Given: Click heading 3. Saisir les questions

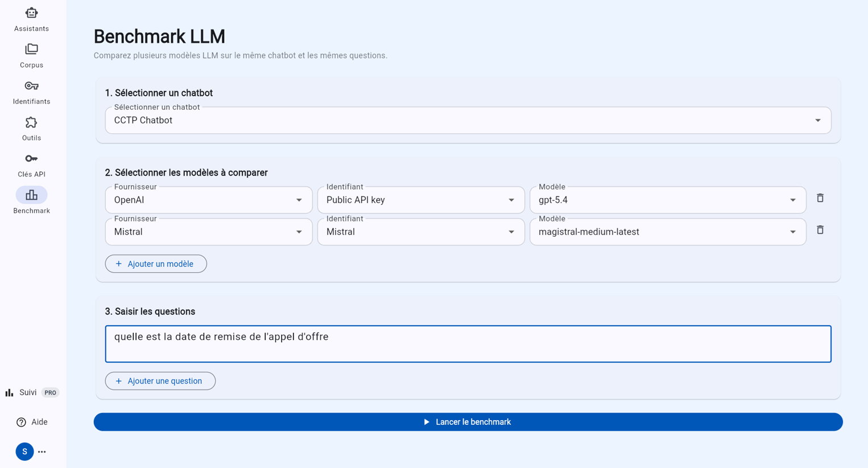Looking at the screenshot, I should tap(150, 311).
